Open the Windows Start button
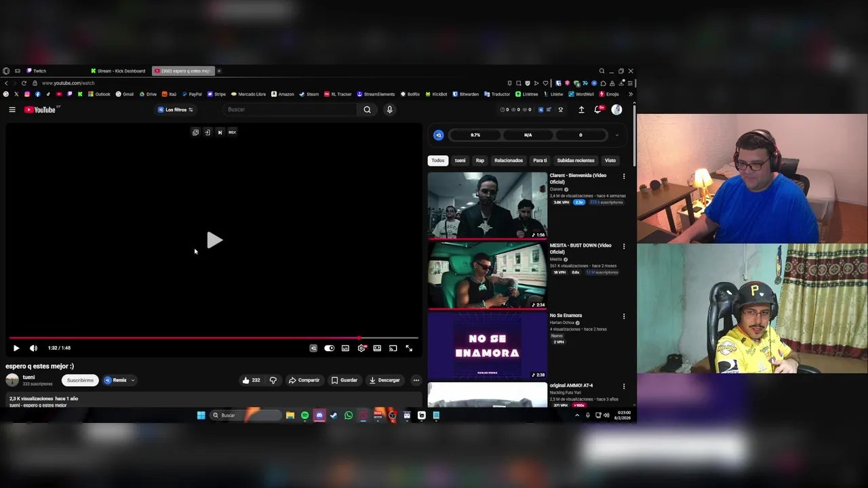868x488 pixels. 201,415
